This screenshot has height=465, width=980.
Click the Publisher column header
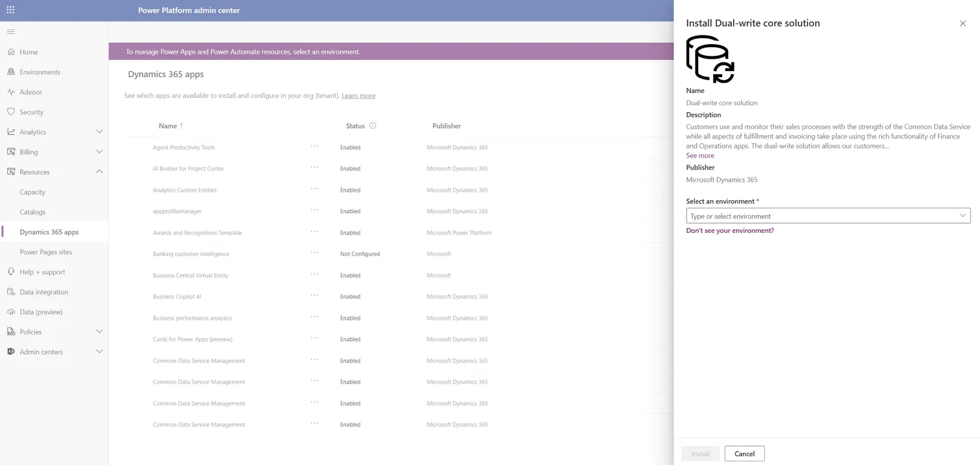447,126
